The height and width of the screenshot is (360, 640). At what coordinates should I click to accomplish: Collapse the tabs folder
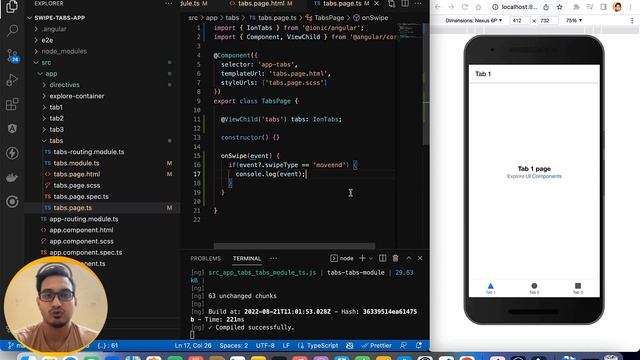(56, 141)
